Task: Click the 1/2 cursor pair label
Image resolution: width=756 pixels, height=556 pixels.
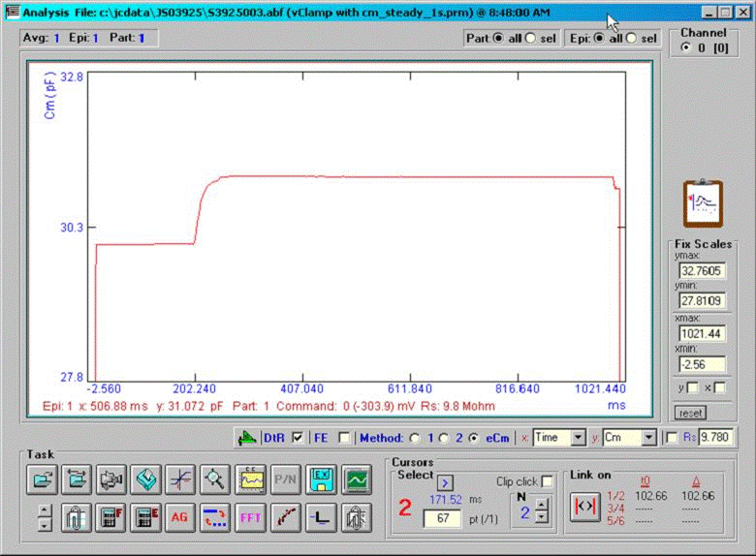Action: pos(615,496)
